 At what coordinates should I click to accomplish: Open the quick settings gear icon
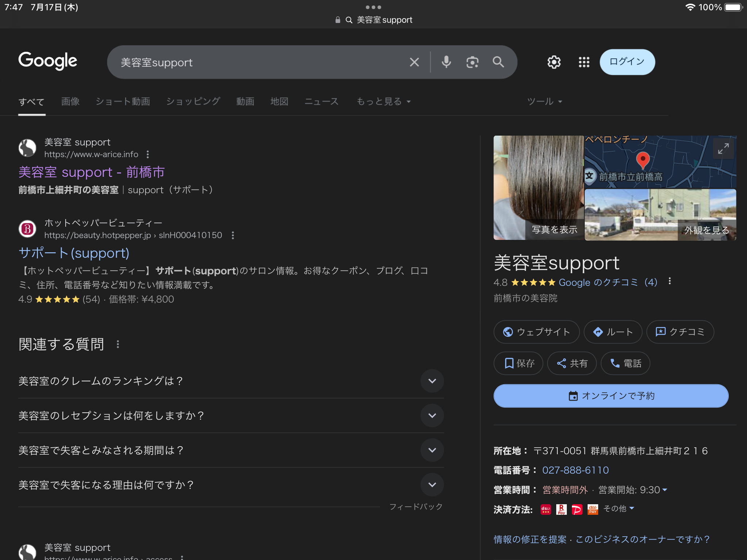[554, 62]
